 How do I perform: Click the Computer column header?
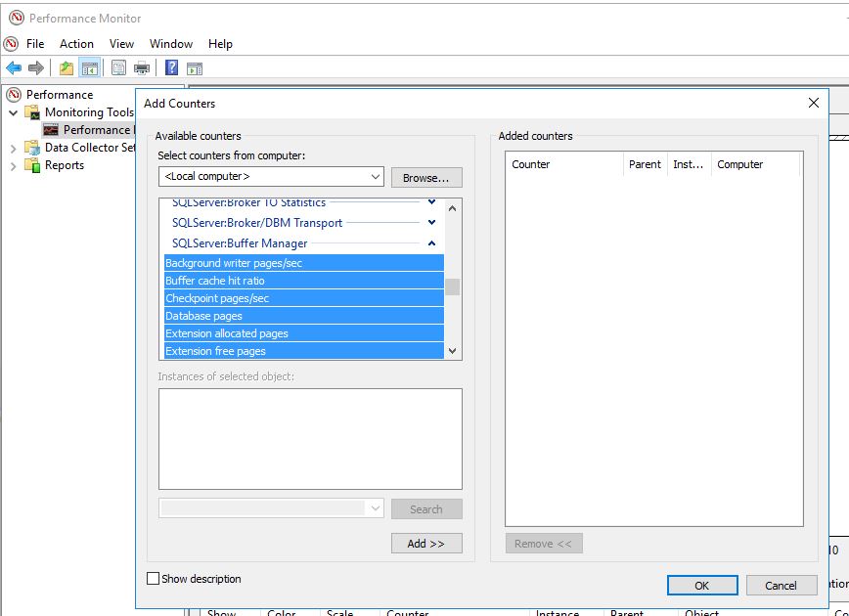pyautogui.click(x=755, y=164)
